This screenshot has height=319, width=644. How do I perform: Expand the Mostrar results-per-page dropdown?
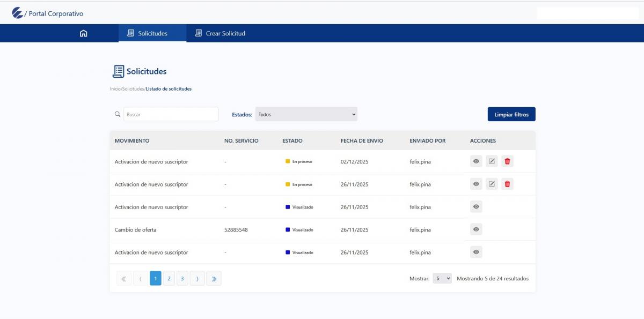tap(442, 279)
